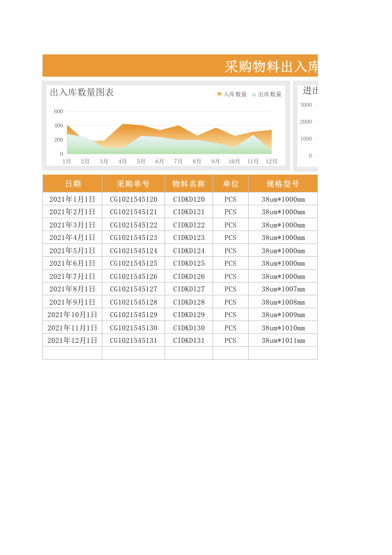Viewport: 392px width, 555px height.
Task: Select order number CG1021545125
Action: point(133,263)
